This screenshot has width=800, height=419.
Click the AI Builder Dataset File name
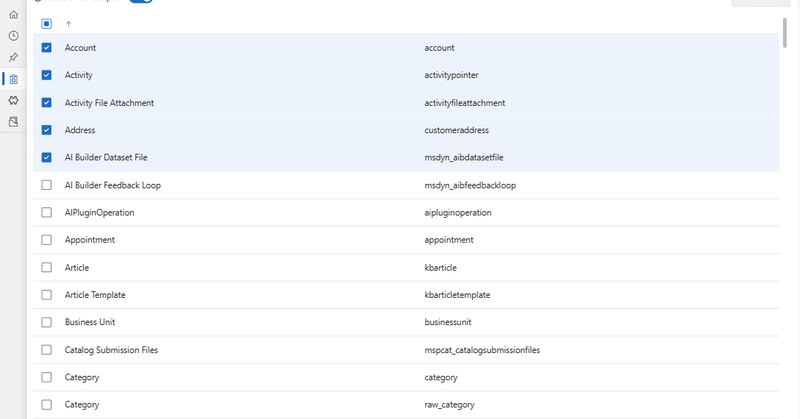pyautogui.click(x=106, y=157)
